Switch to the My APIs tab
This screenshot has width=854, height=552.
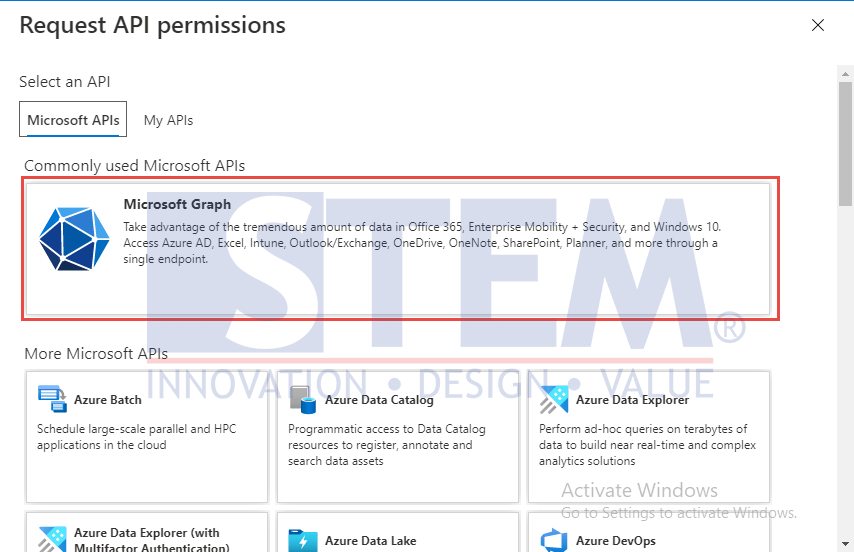(x=168, y=120)
